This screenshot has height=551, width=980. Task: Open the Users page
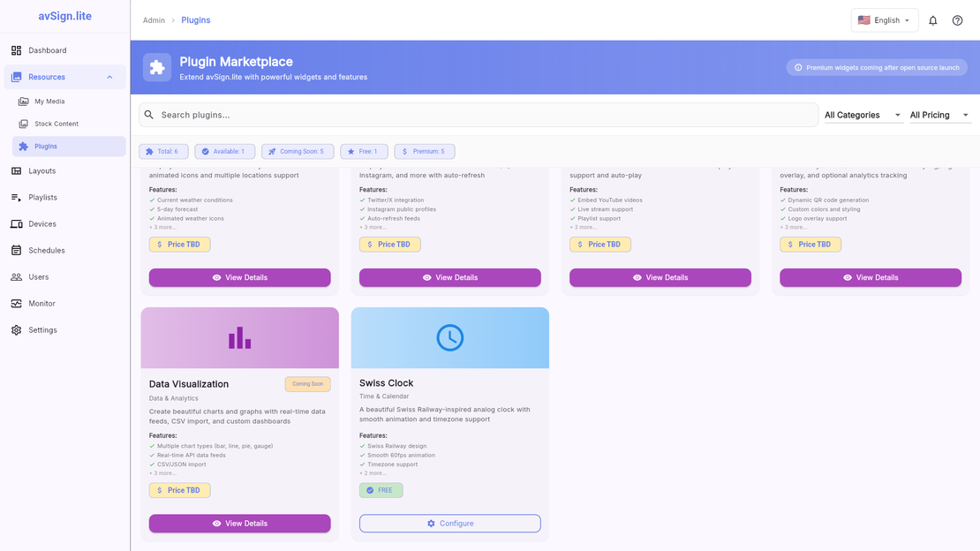(65, 277)
